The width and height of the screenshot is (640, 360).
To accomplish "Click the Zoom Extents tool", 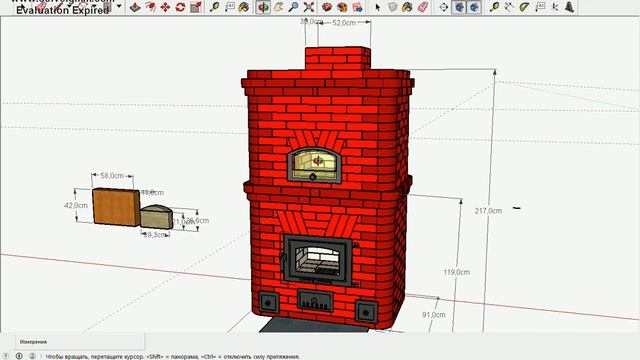I will tap(309, 7).
